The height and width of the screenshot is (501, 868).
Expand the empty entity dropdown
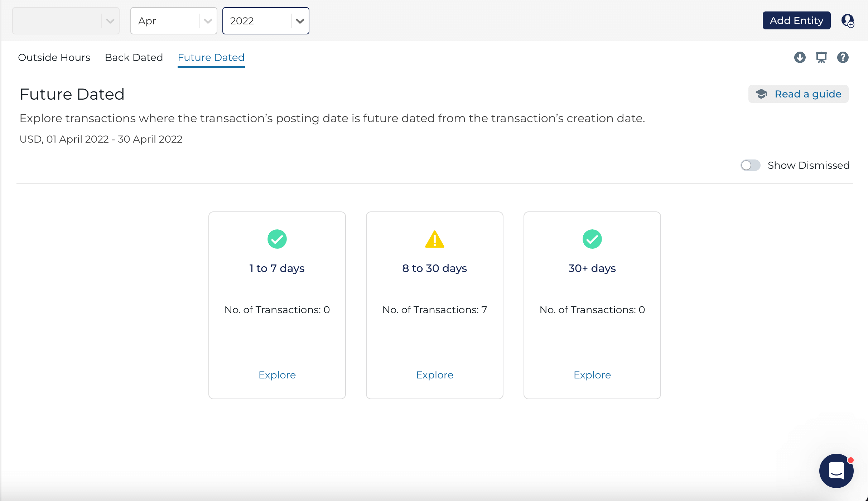tap(110, 21)
